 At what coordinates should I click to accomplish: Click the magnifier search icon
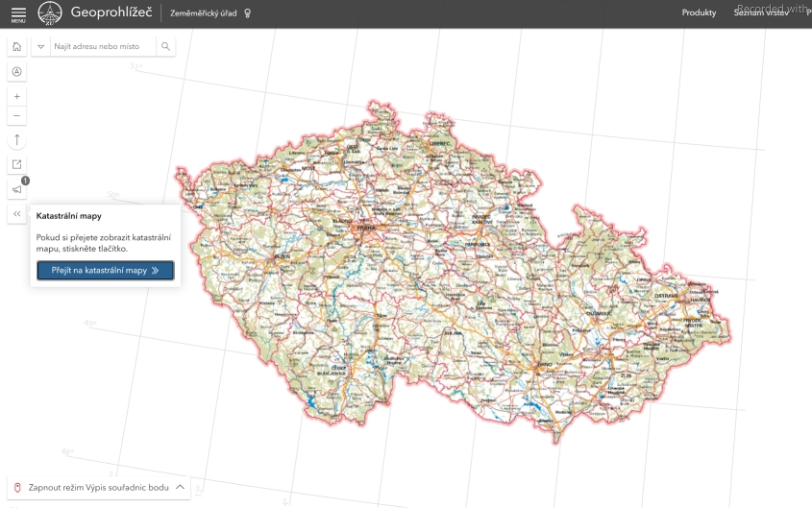pyautogui.click(x=165, y=46)
